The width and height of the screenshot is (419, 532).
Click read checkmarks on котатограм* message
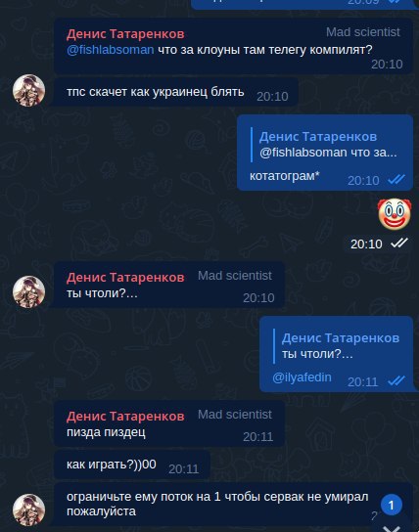(396, 179)
